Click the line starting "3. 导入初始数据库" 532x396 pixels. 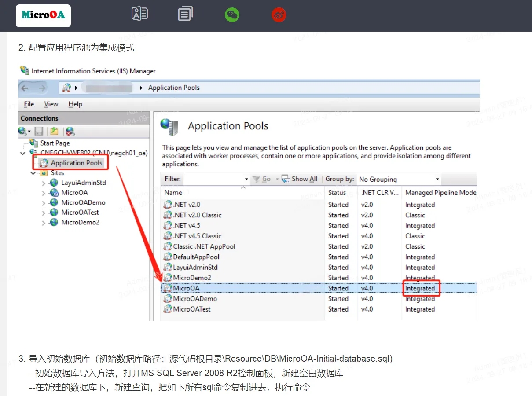point(205,359)
